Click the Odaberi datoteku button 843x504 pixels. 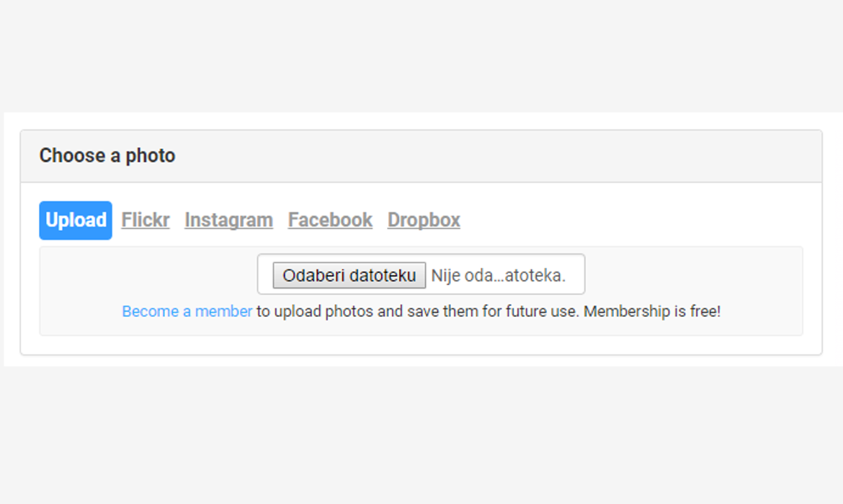349,275
